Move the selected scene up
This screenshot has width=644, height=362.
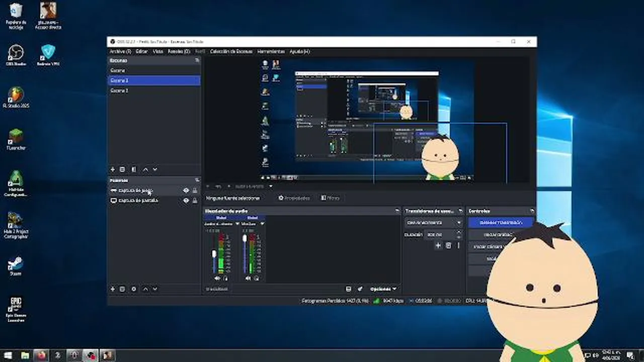tap(145, 170)
